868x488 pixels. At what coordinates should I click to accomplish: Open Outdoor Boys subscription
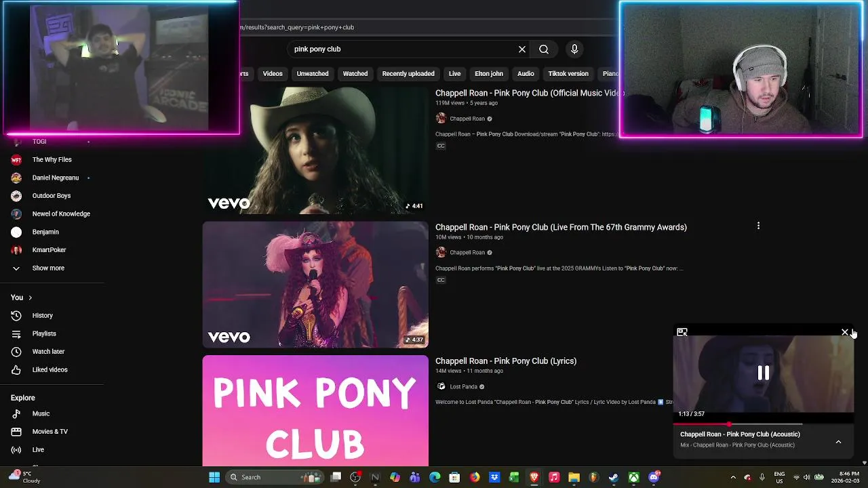click(52, 196)
